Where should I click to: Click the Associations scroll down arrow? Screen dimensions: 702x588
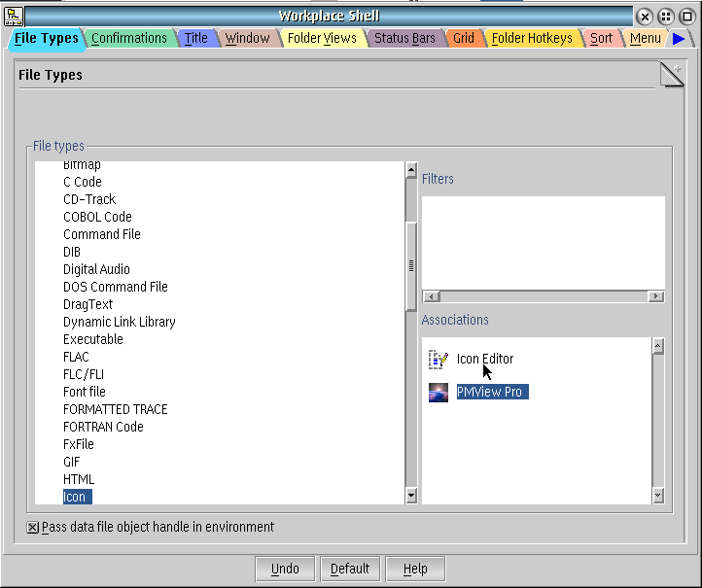[657, 496]
